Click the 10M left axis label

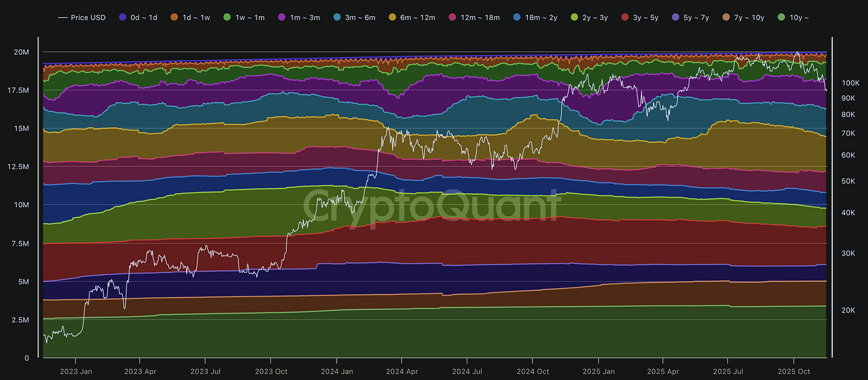point(22,205)
